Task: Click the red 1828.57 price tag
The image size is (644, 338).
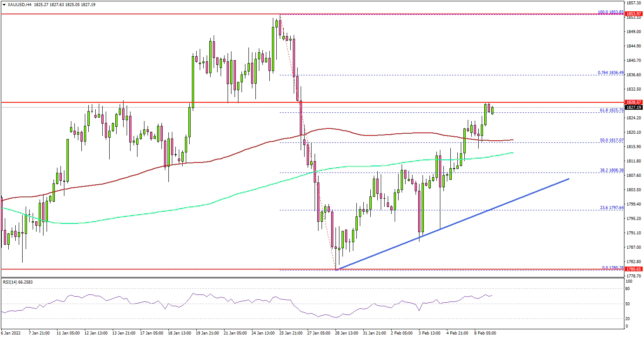Action: (634, 102)
